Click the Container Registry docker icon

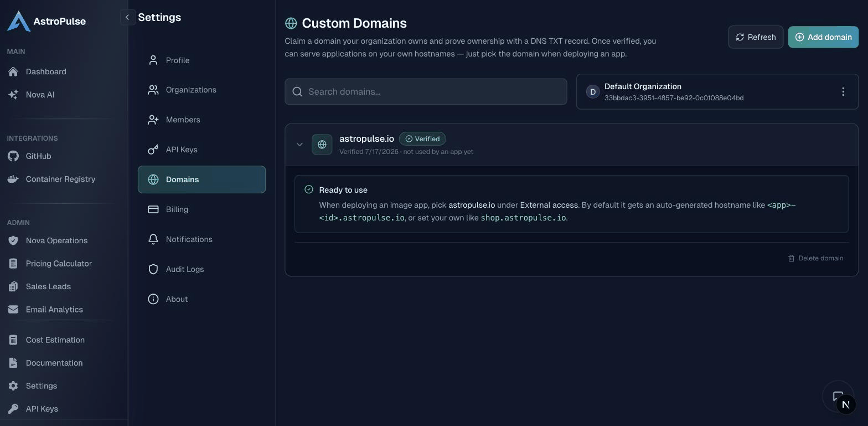[x=13, y=179]
